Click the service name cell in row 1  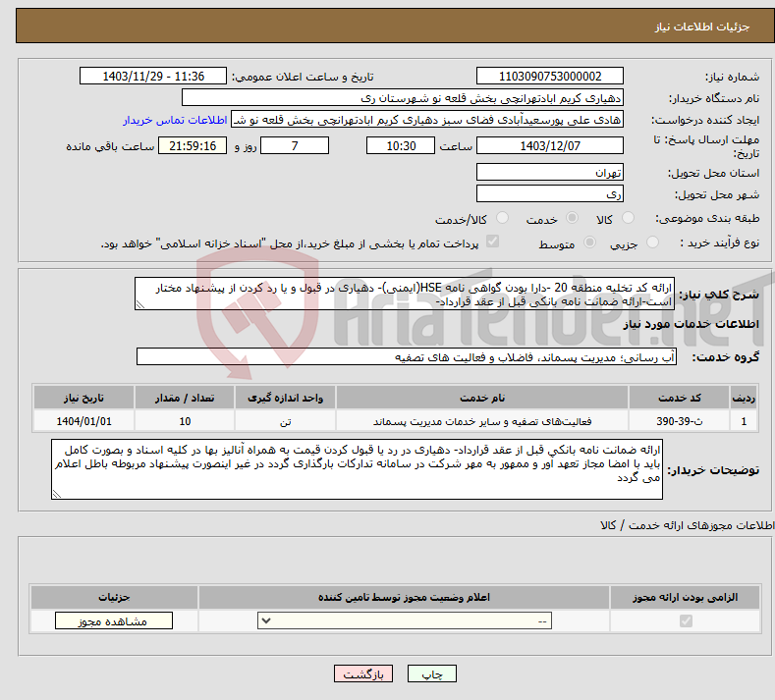click(482, 421)
